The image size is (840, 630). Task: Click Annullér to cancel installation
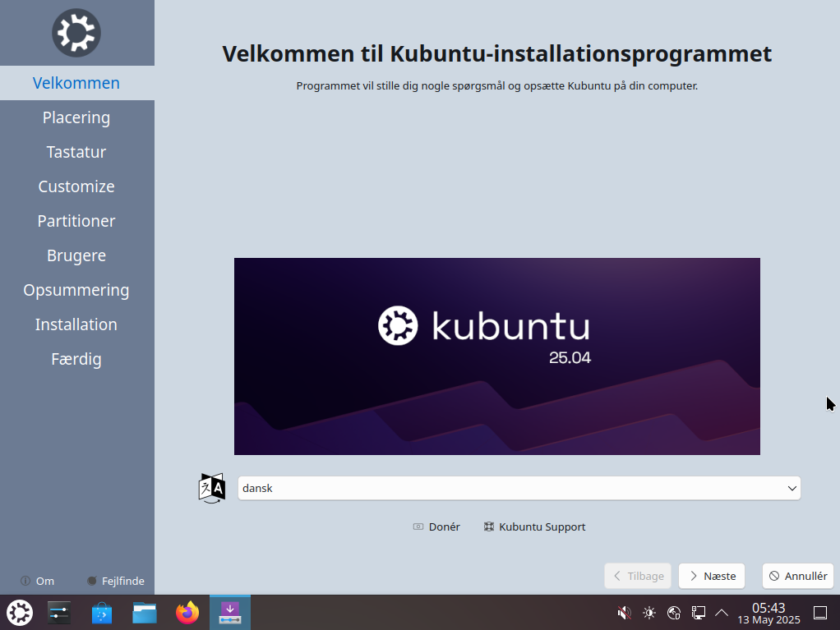pos(798,576)
